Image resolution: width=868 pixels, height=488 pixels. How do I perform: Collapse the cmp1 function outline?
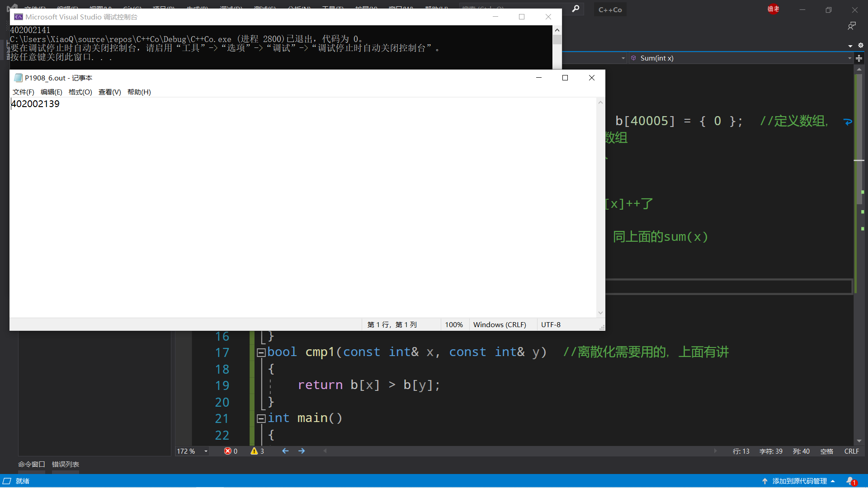[x=261, y=352]
